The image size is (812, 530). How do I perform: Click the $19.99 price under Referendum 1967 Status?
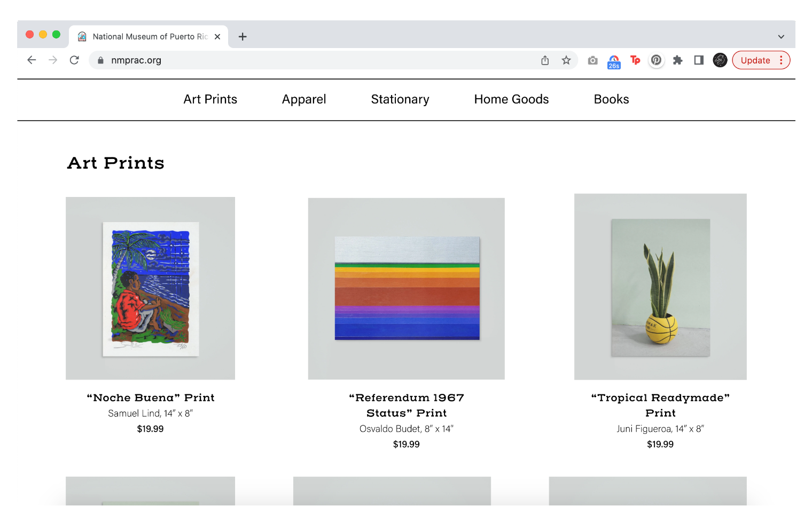pos(406,444)
